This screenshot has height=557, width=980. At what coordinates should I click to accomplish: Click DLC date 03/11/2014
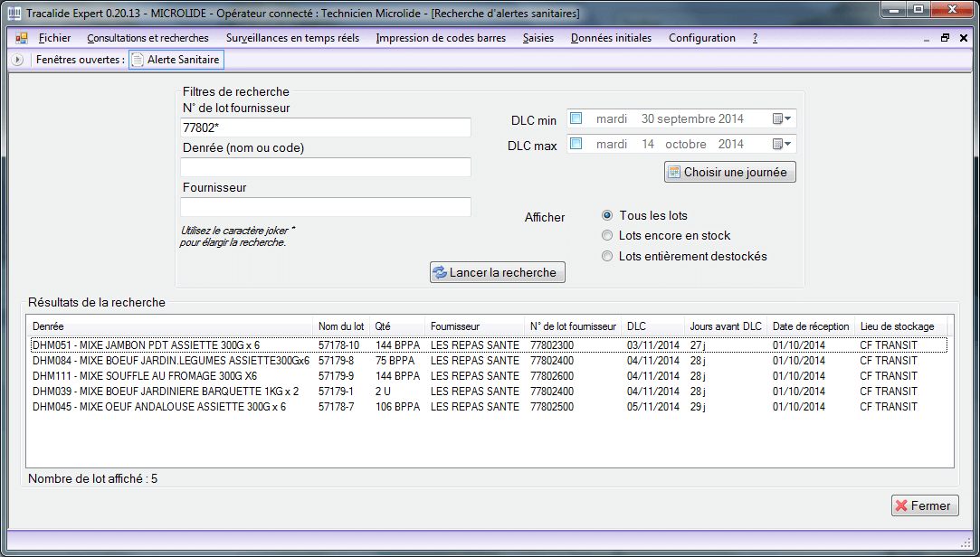(x=653, y=345)
